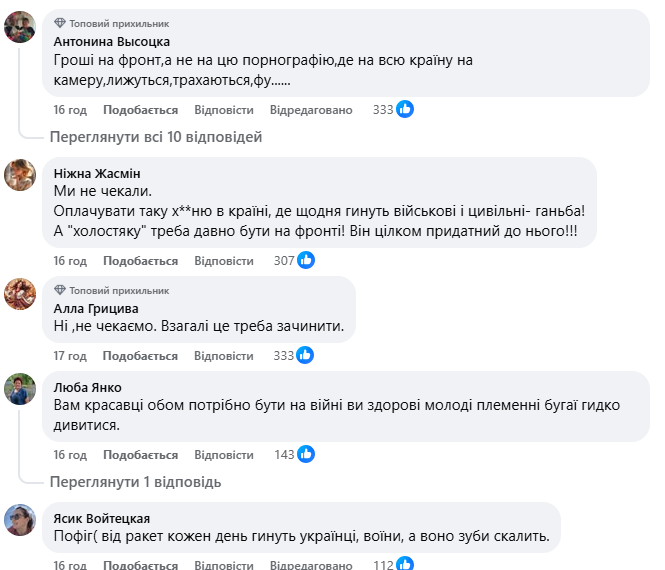The image size is (665, 570).
Task: Open Ясик Войтецкая's profile name link
Action: (102, 518)
